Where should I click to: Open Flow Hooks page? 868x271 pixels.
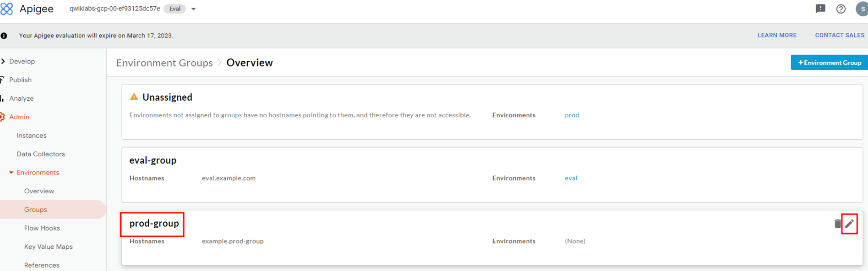[42, 228]
